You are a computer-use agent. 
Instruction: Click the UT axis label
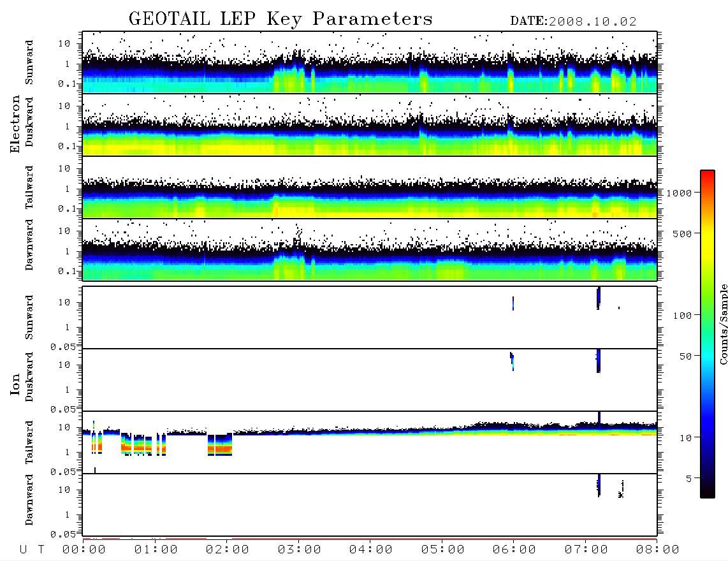32,550
